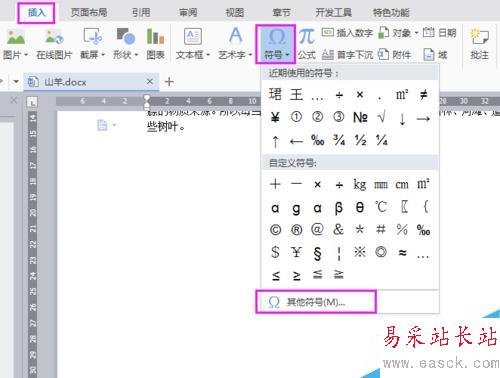
Task: Click the 特色功能 tab
Action: [x=391, y=13]
